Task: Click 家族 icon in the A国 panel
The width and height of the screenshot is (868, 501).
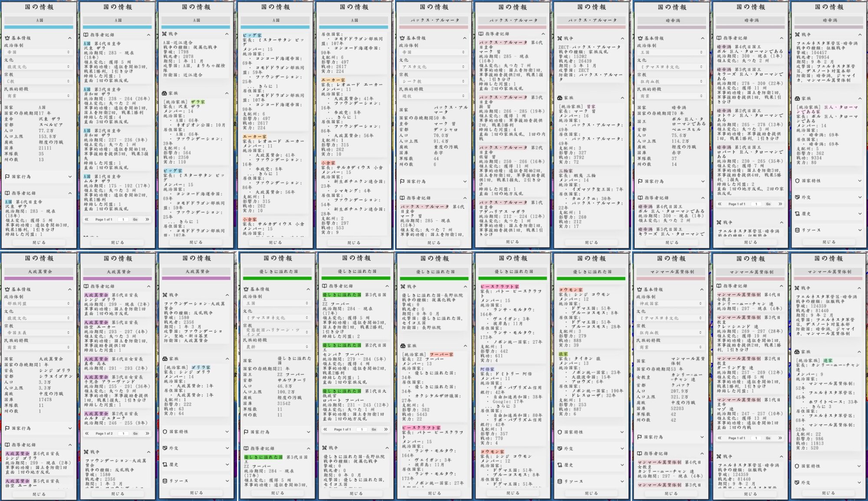Action: (x=164, y=93)
